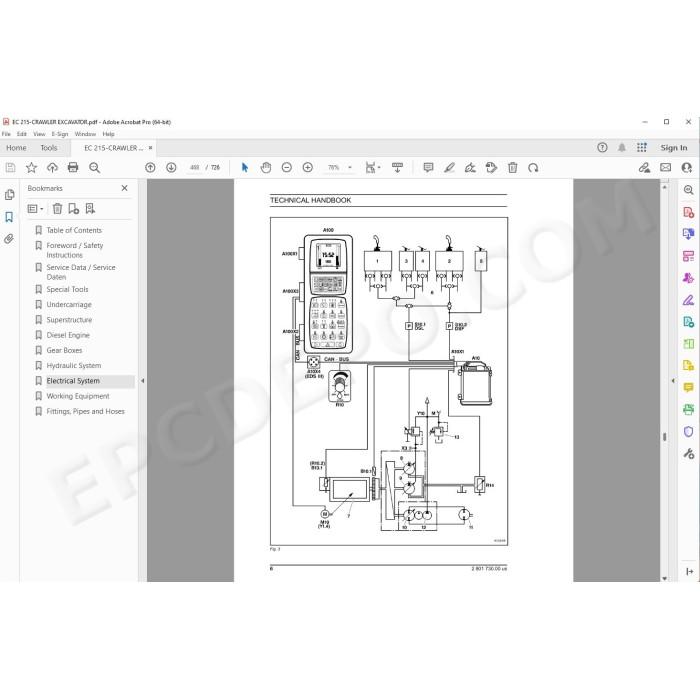Click the document vertical scrollbar thumb
The image size is (700, 700).
[x=665, y=437]
